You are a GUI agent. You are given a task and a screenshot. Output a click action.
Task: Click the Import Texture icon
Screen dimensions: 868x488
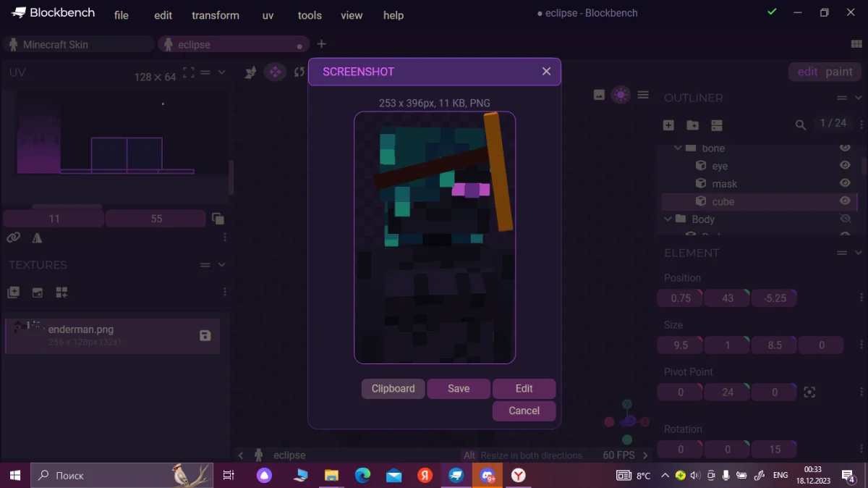14,293
